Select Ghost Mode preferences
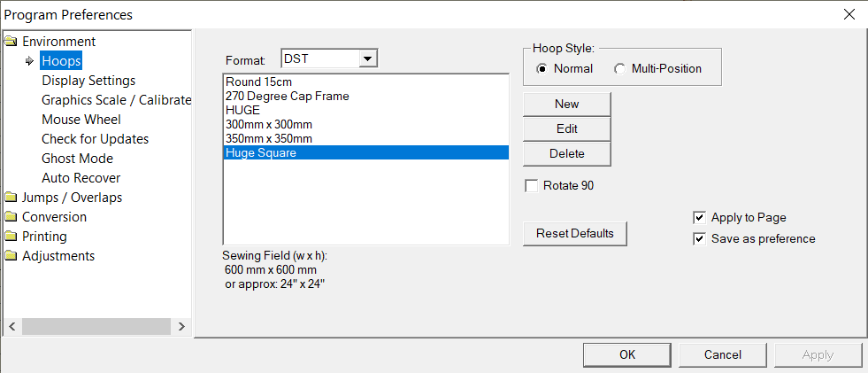Image resolution: width=868 pixels, height=373 pixels. pos(78,159)
